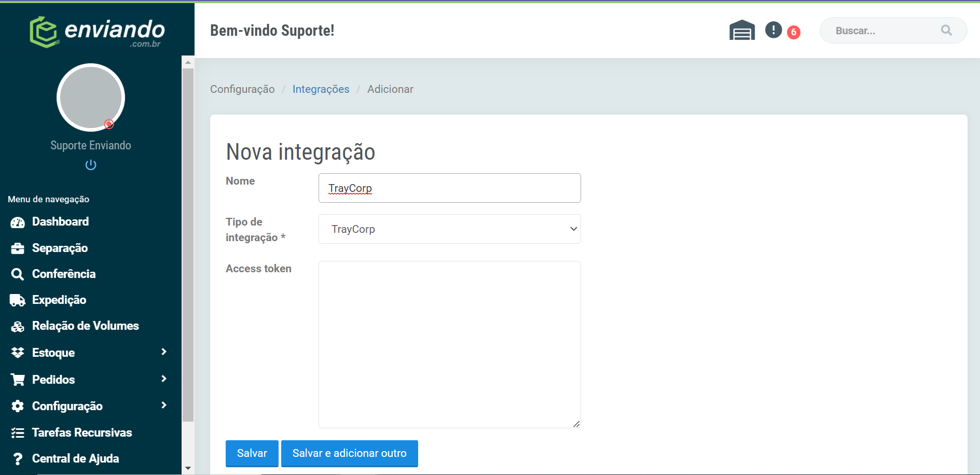
Task: Click the Access token label
Action: 258,269
